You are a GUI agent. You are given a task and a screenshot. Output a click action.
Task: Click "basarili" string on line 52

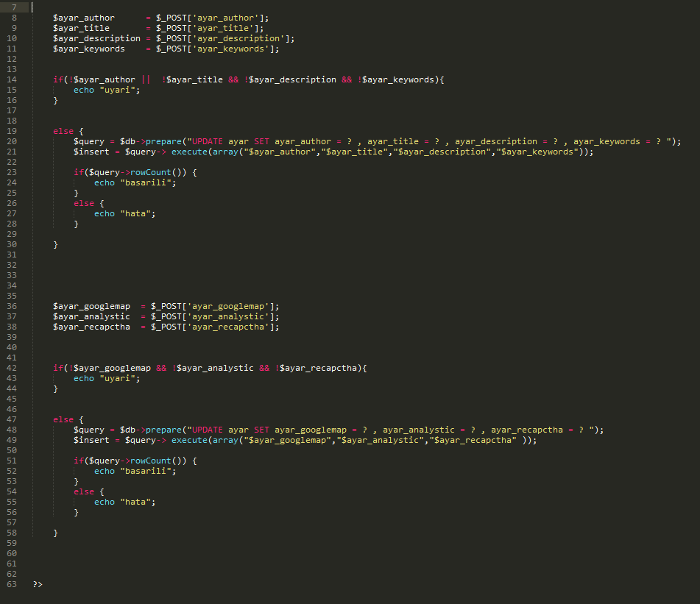(146, 471)
